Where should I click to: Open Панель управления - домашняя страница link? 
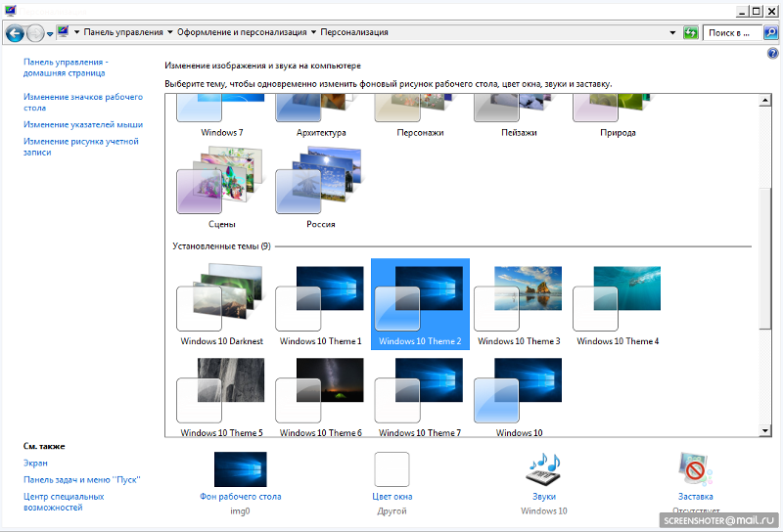[x=66, y=67]
